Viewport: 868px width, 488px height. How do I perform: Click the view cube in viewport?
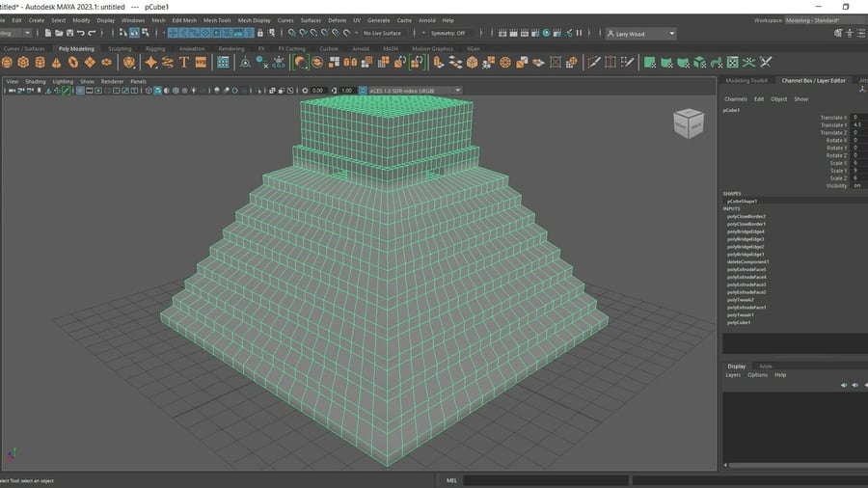pos(688,122)
